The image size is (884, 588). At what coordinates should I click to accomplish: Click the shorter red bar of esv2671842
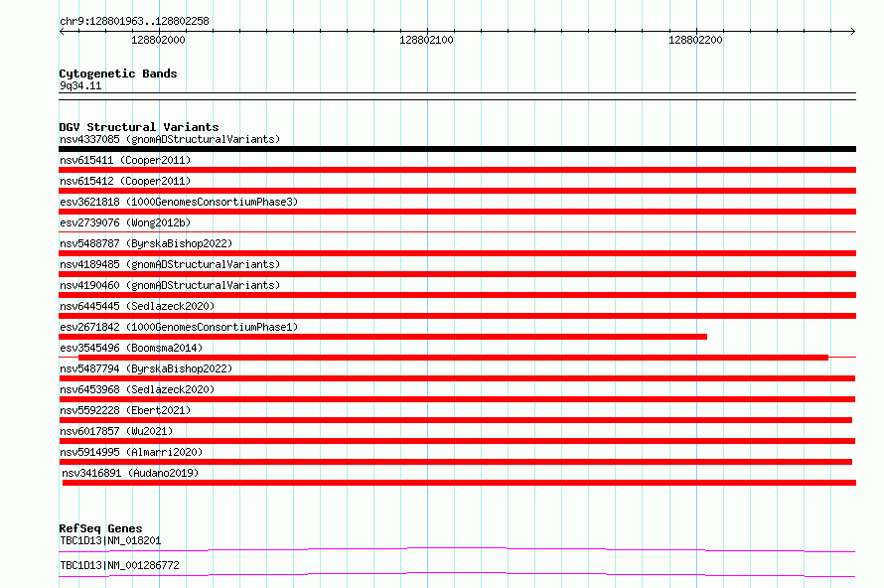pos(382,337)
